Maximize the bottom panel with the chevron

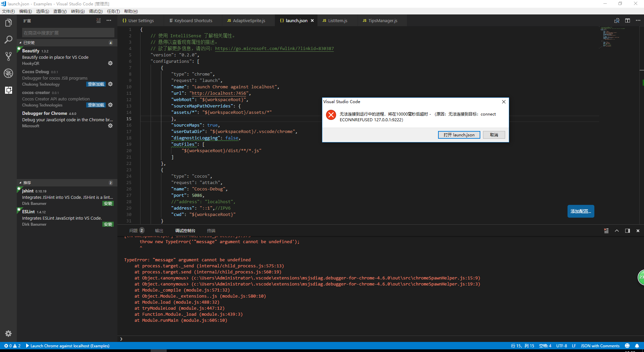tap(617, 231)
